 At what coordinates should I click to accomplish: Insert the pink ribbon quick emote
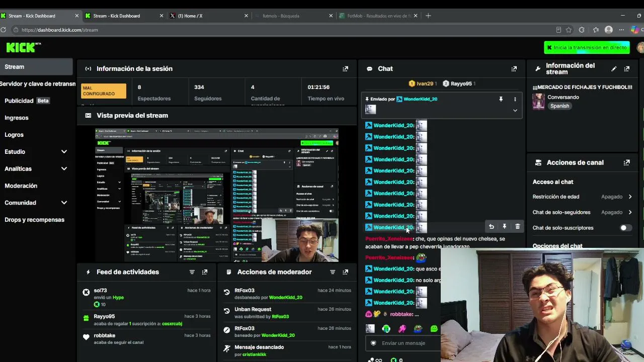(x=402, y=329)
